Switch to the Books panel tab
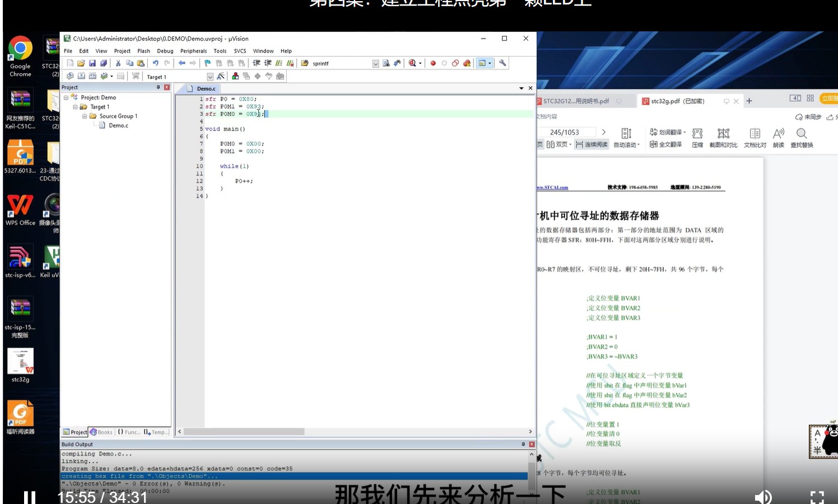838x504 pixels. 101,432
